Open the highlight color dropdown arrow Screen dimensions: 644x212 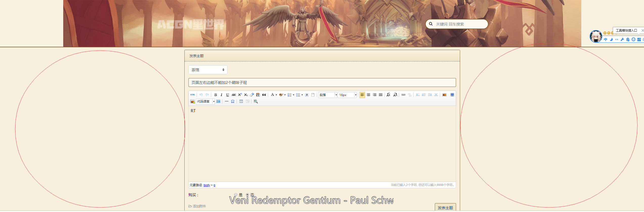click(285, 95)
